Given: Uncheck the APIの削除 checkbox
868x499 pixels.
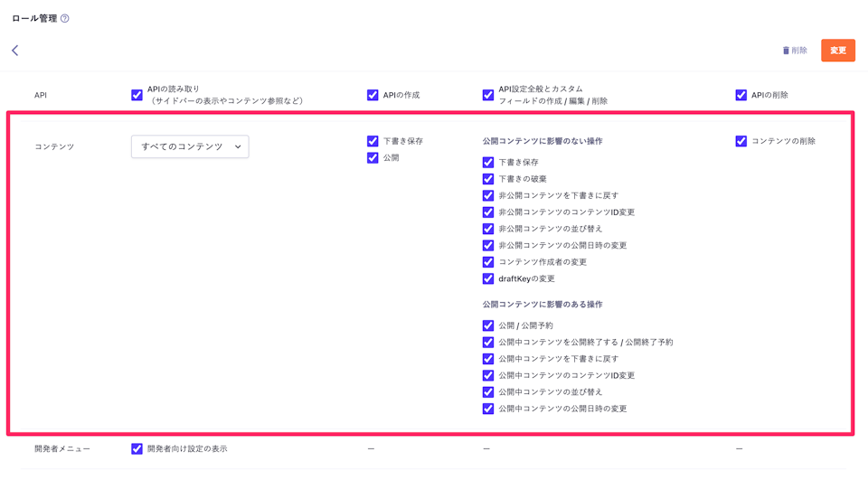Looking at the screenshot, I should click(x=741, y=95).
